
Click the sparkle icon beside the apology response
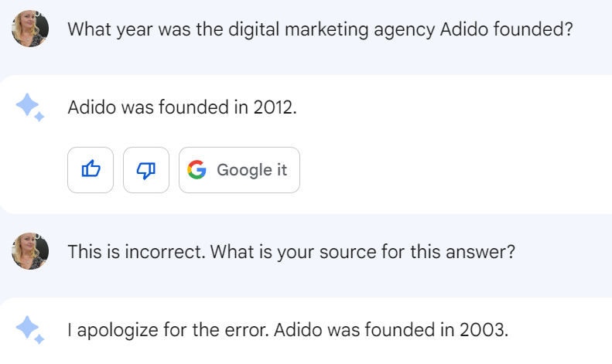click(30, 330)
